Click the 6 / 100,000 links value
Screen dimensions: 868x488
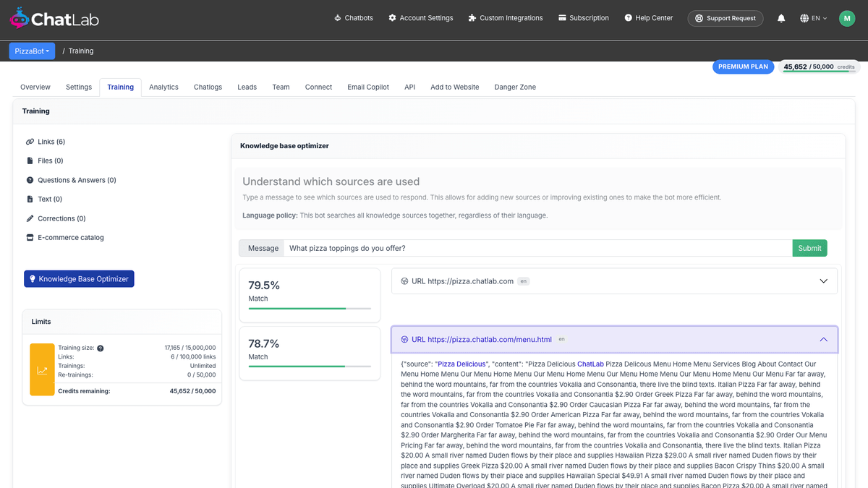[192, 356]
